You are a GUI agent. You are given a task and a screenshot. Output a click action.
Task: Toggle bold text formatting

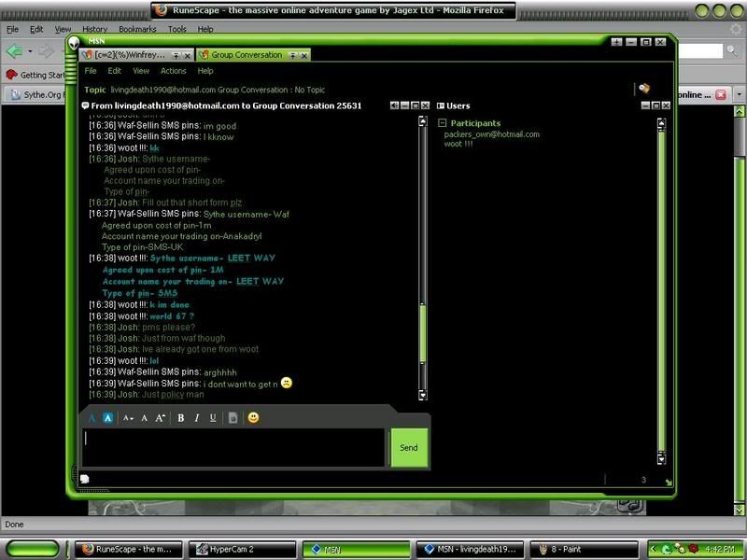point(180,417)
